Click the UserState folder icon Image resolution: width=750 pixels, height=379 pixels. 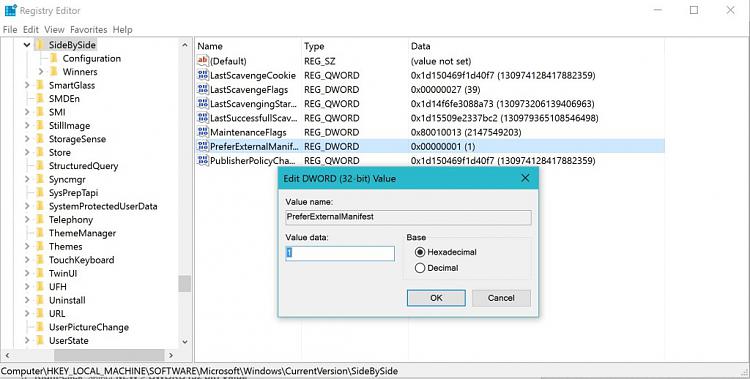click(x=40, y=341)
